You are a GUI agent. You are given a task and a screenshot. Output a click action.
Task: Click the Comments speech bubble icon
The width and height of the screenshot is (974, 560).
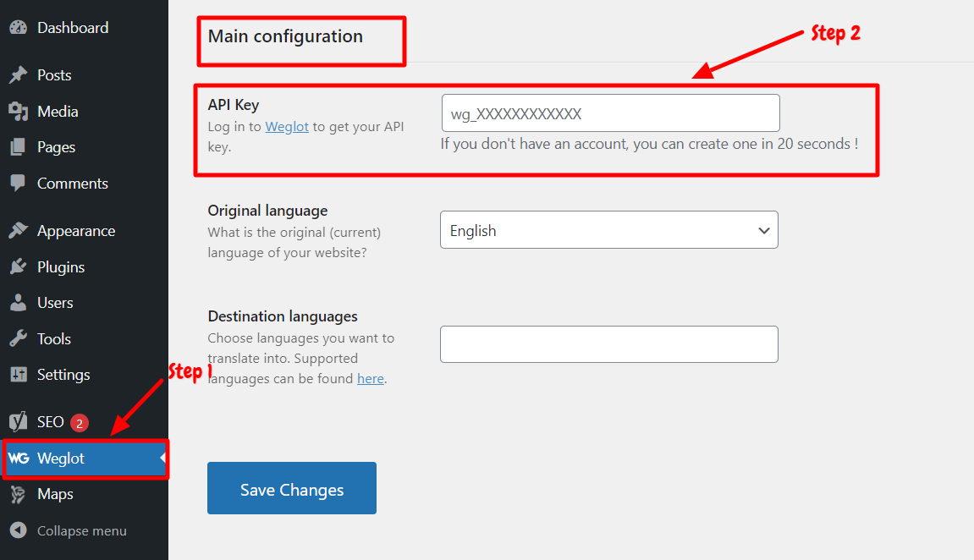click(x=18, y=184)
